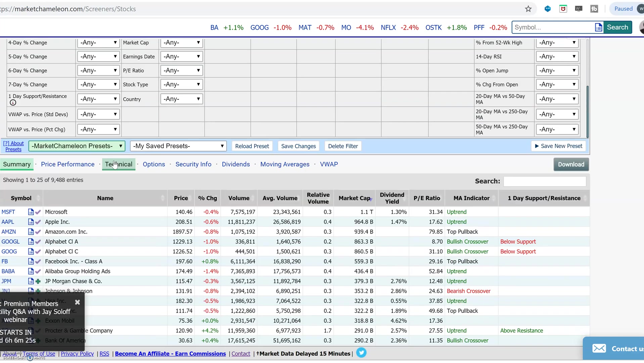The image size is (644, 363).
Task: Click the Download button
Action: coord(571,164)
